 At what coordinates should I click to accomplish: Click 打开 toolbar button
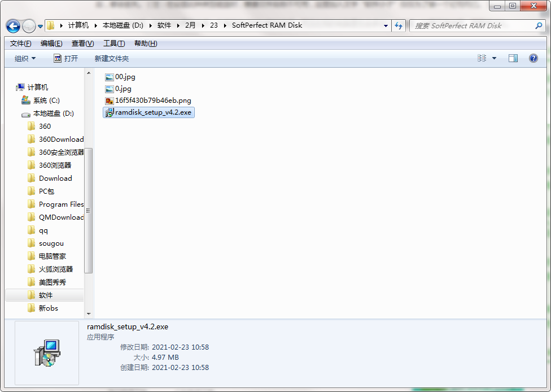tap(65, 58)
